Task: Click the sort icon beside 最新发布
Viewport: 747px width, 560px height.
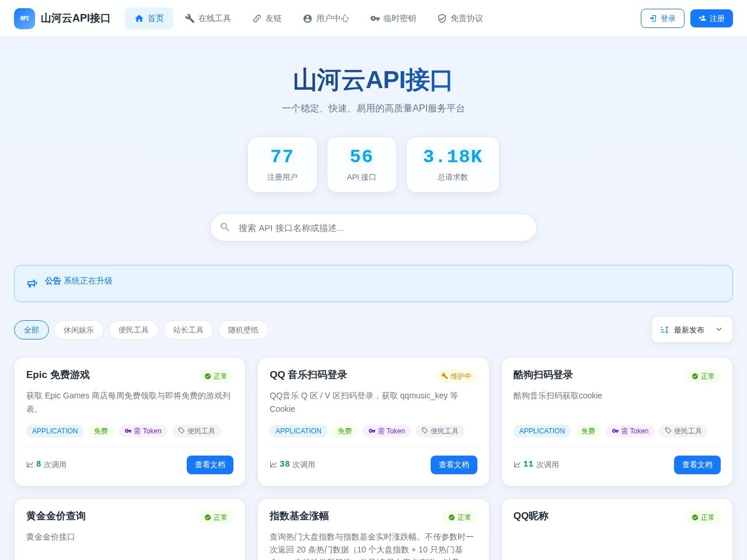Action: [x=664, y=330]
